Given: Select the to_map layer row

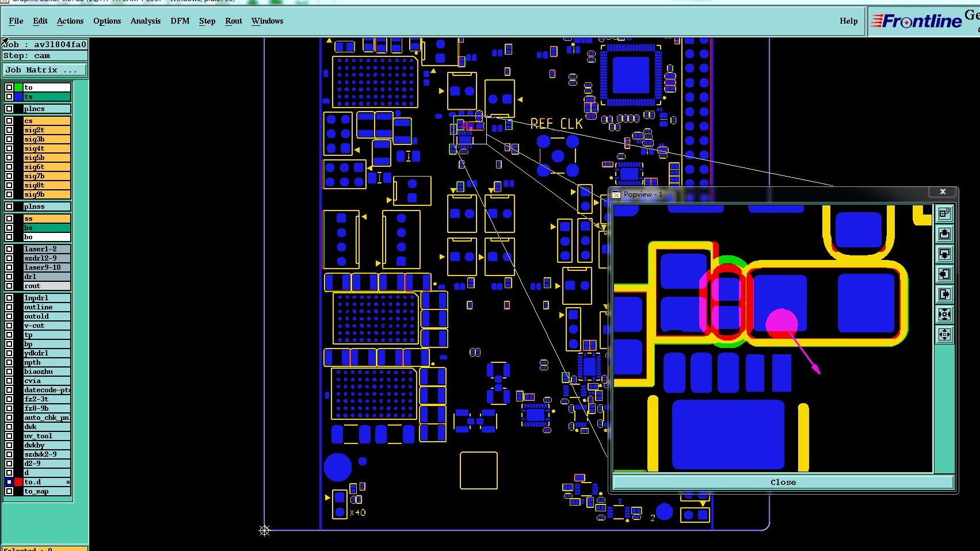Looking at the screenshot, I should (47, 491).
